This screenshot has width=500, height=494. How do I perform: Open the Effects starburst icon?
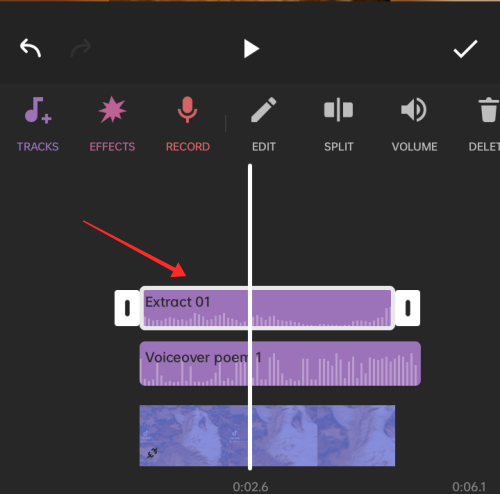pos(112,109)
